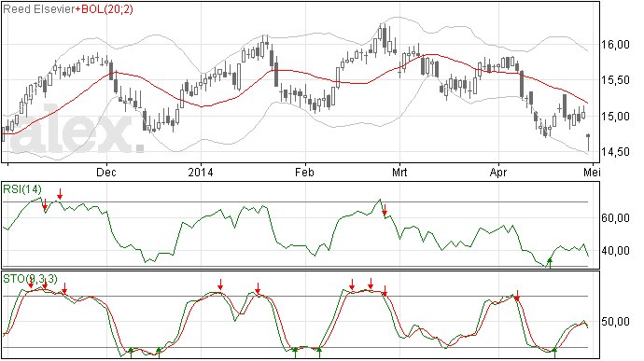The width and height of the screenshot is (644, 361).
Task: Click the Feb label on time axis
Action: point(304,172)
